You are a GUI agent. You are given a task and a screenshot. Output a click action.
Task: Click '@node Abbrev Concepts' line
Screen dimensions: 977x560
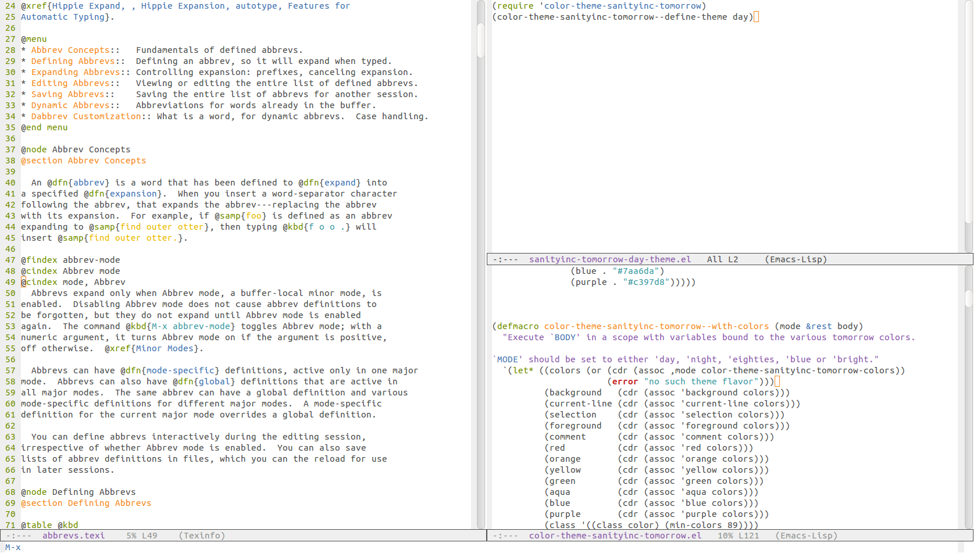(x=76, y=149)
